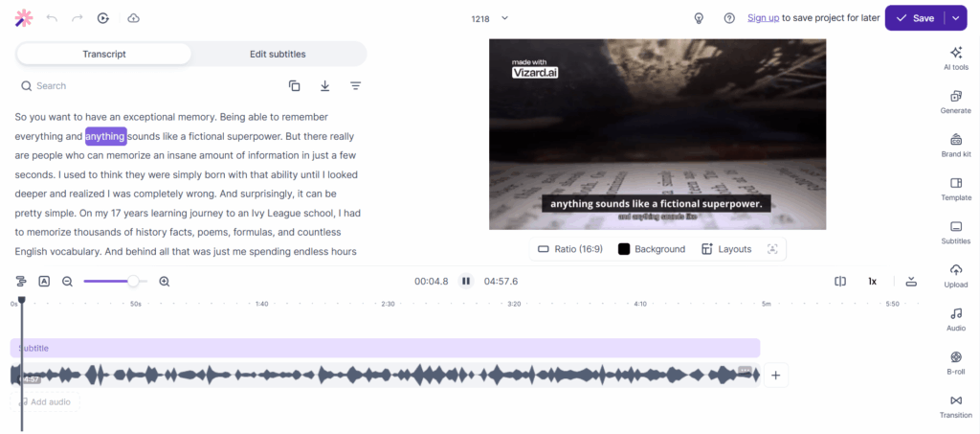The height and width of the screenshot is (434, 980).
Task: Zoom out the timeline
Action: click(68, 282)
